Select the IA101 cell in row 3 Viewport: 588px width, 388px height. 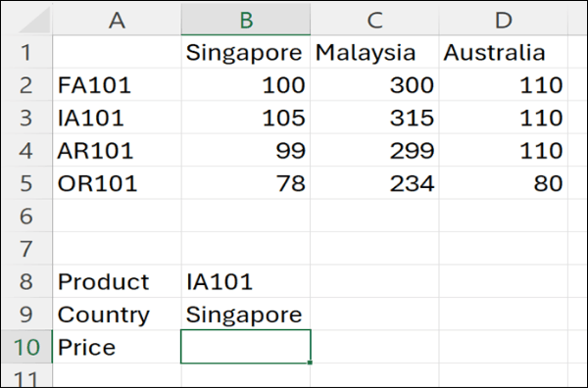coord(117,118)
